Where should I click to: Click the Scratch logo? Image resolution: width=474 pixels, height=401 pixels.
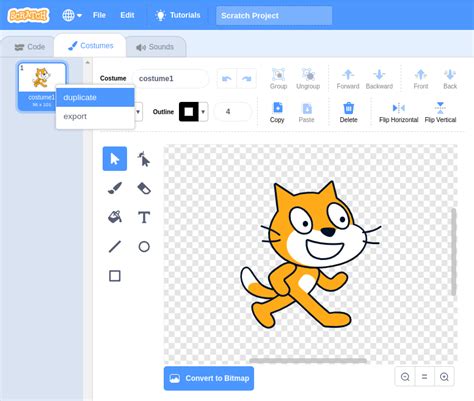(28, 15)
